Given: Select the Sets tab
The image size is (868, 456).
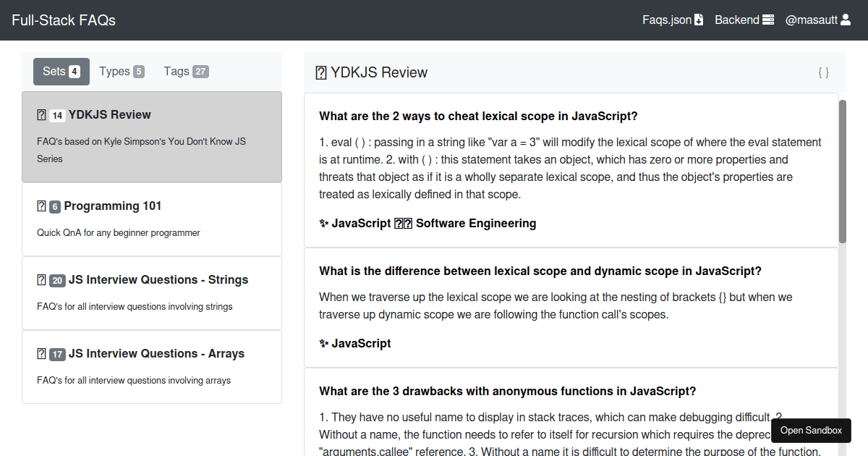Looking at the screenshot, I should tap(61, 71).
